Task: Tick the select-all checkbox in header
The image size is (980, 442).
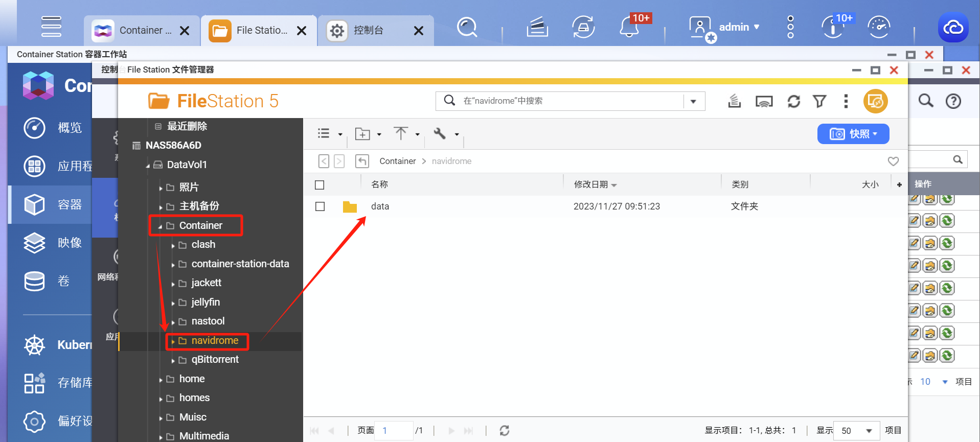Action: pos(320,185)
